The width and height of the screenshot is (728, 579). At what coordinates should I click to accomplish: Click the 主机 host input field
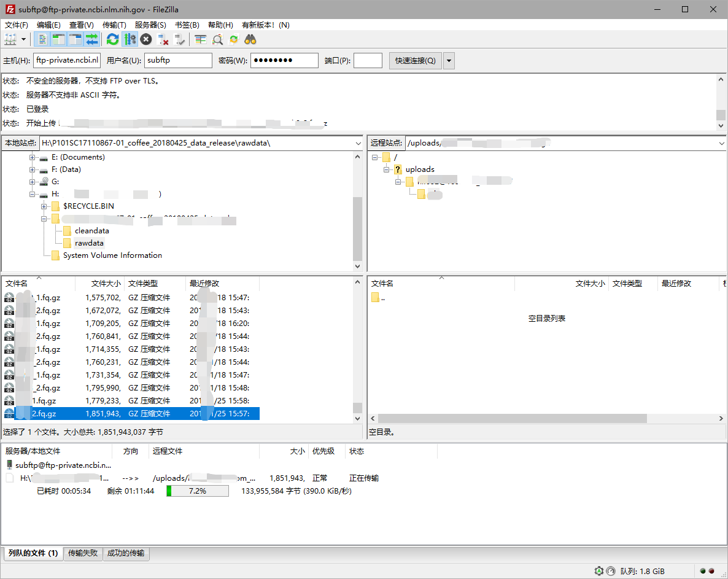(x=67, y=60)
